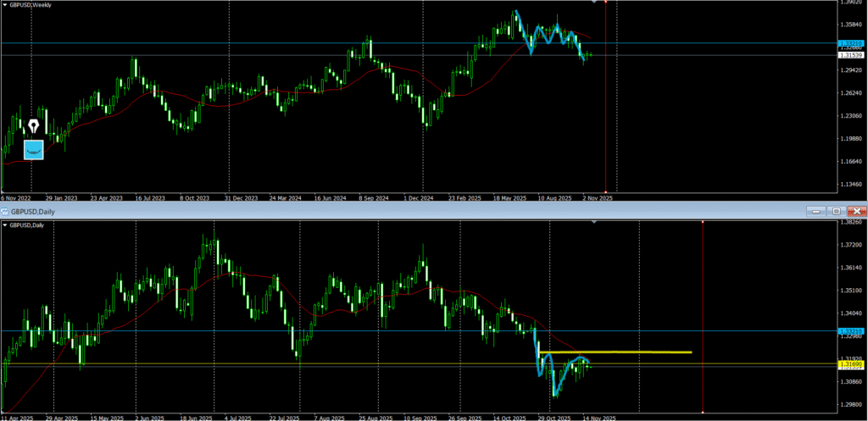Select the blue smile square icon on weekly chart
The width and height of the screenshot is (868, 421).
(x=33, y=149)
